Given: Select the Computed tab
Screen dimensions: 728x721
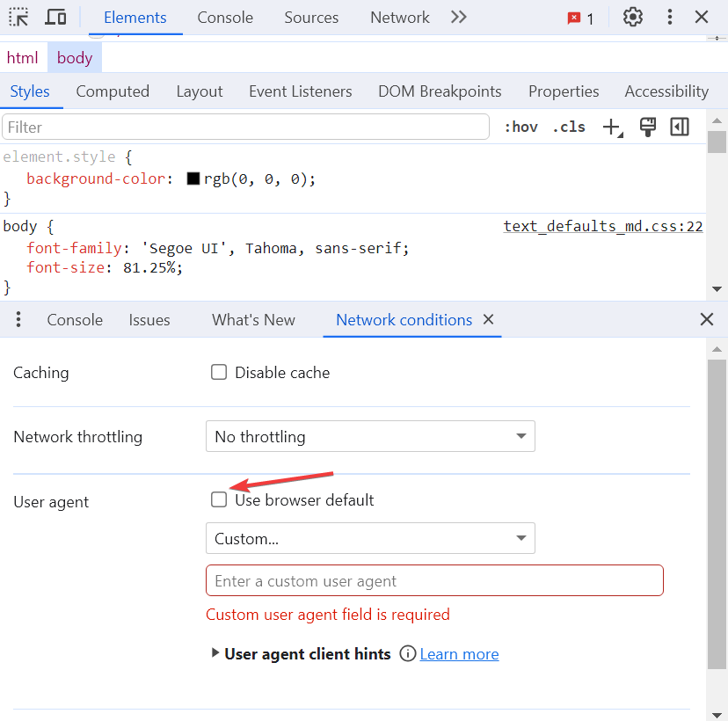Looking at the screenshot, I should pyautogui.click(x=113, y=91).
